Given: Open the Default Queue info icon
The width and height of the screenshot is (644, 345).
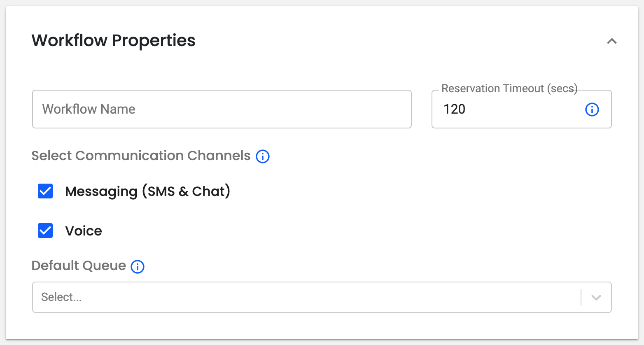Looking at the screenshot, I should [138, 267].
